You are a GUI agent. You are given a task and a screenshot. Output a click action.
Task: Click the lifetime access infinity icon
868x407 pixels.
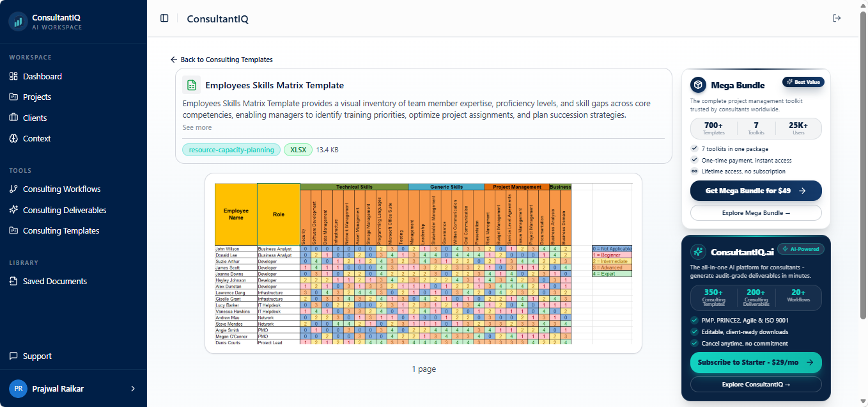(694, 172)
